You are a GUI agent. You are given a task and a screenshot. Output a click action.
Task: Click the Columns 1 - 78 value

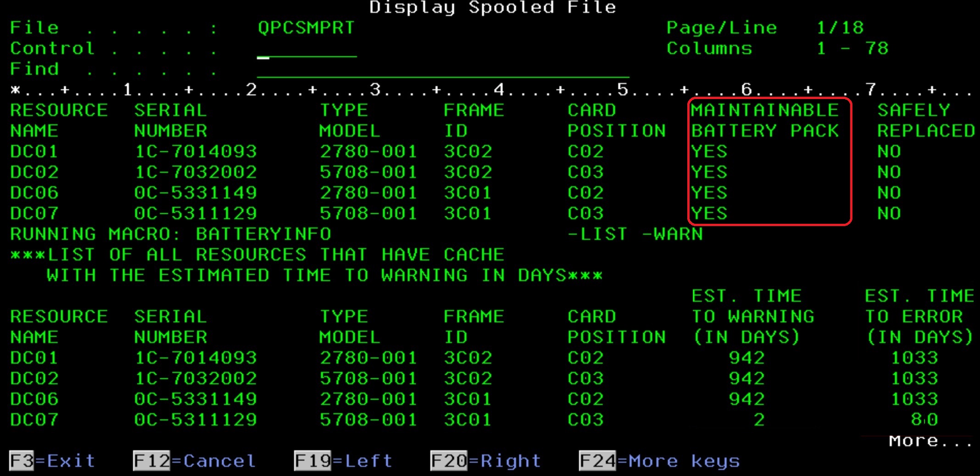click(x=852, y=49)
